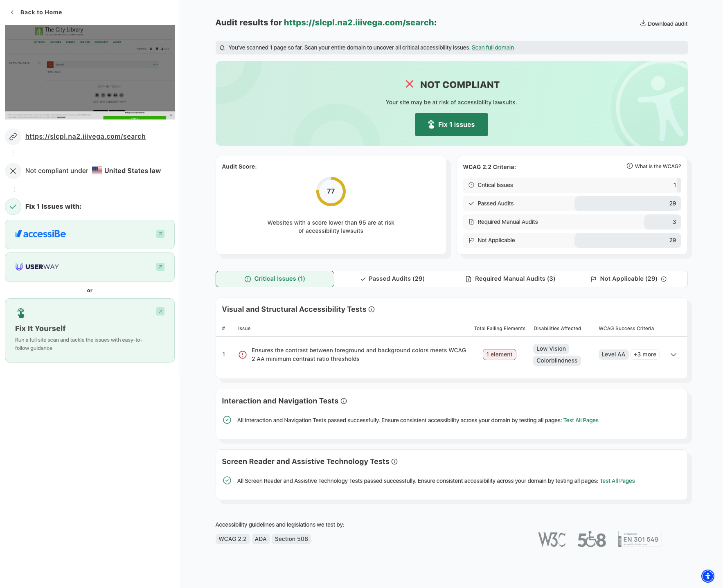Click green check icon in Interaction and Navigation section
This screenshot has width=723, height=588.
coord(227,420)
